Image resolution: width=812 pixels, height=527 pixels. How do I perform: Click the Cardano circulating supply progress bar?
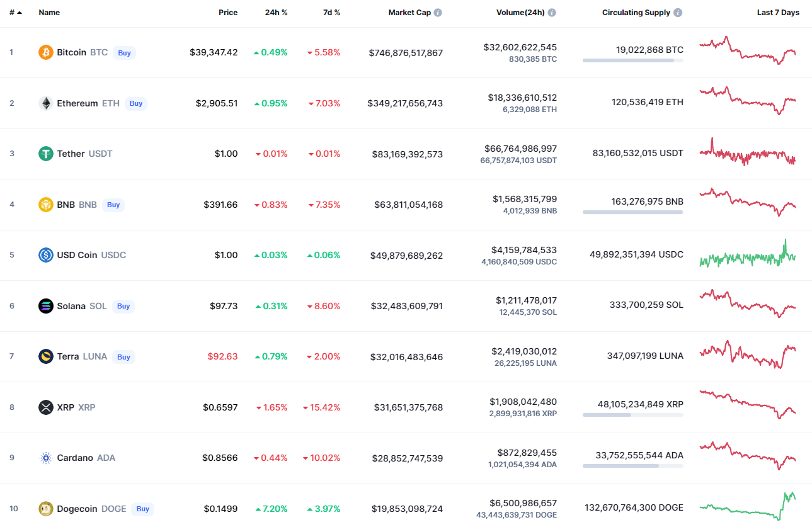pos(632,466)
